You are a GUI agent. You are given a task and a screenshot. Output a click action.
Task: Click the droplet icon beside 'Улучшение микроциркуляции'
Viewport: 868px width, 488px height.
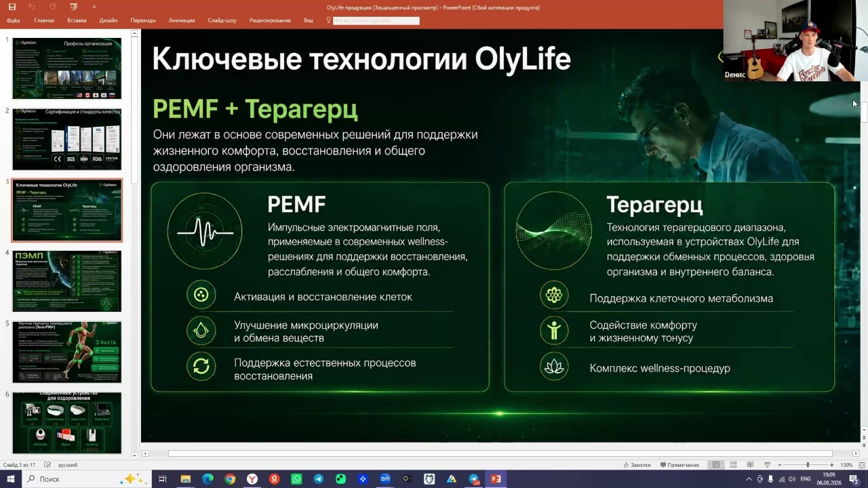coord(201,331)
